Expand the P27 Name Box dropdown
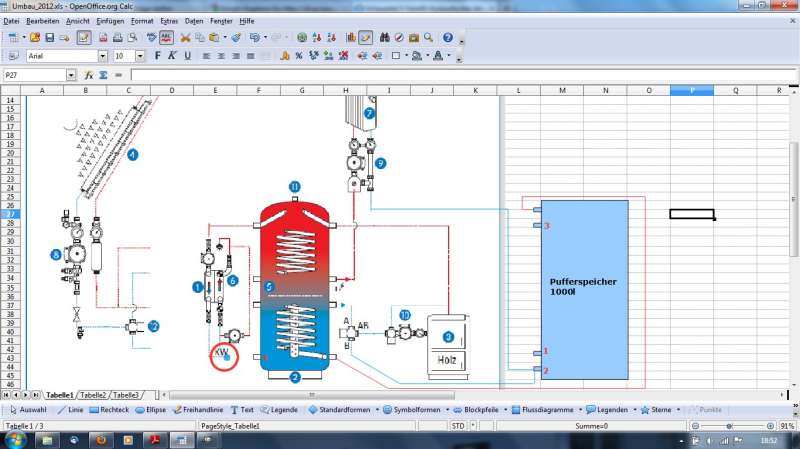This screenshot has height=449, width=800. pyautogui.click(x=71, y=75)
